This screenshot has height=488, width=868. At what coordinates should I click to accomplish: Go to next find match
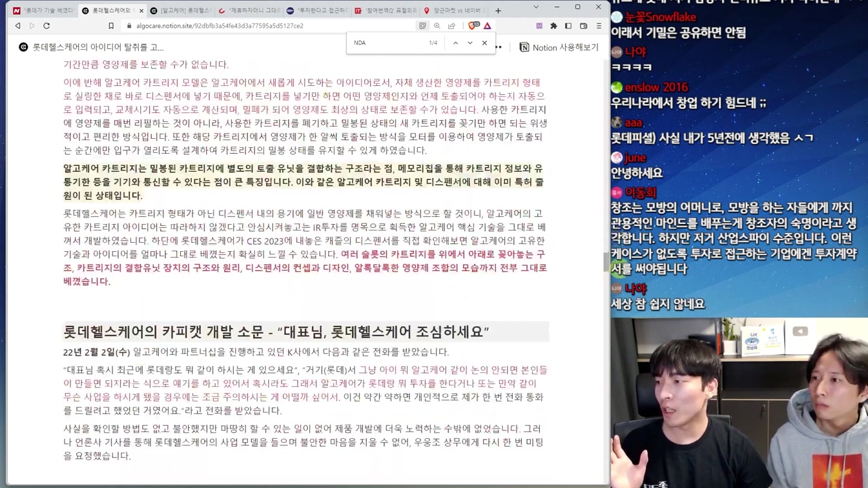[x=470, y=43]
